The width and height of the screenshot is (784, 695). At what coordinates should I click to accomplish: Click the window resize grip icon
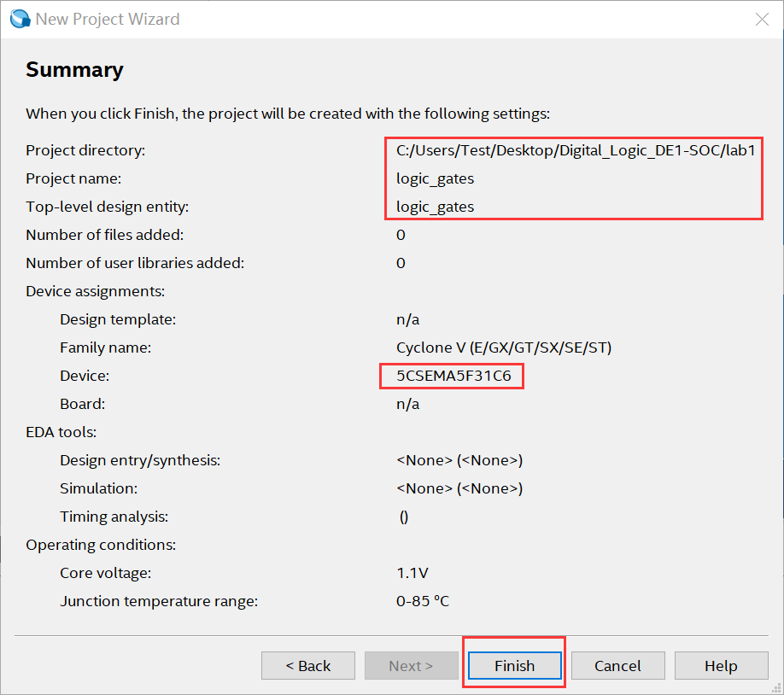click(776, 688)
